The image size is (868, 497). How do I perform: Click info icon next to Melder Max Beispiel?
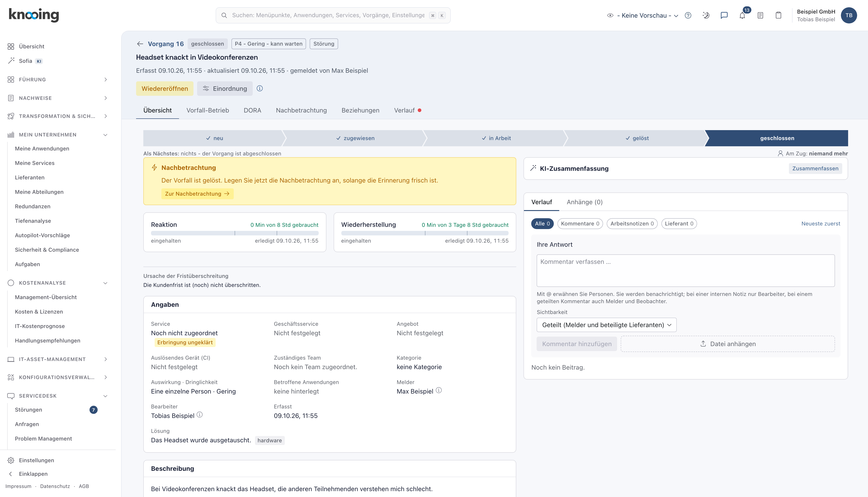pyautogui.click(x=439, y=390)
